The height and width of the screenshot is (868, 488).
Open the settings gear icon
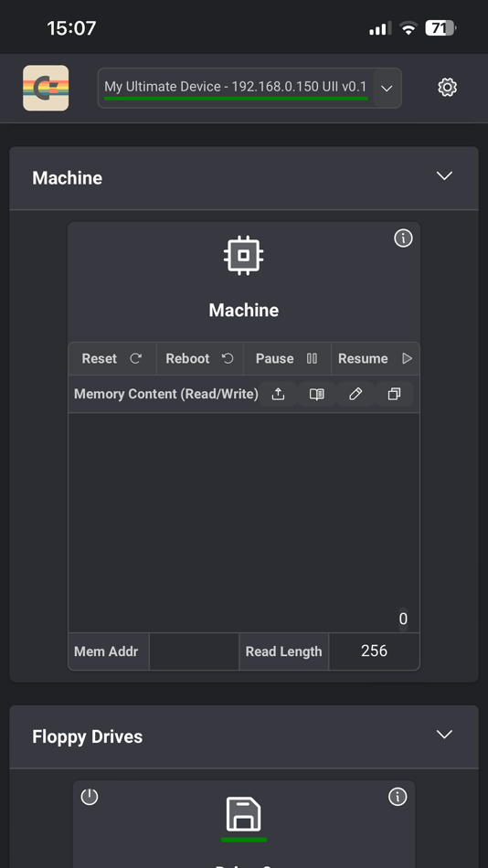pyautogui.click(x=447, y=87)
